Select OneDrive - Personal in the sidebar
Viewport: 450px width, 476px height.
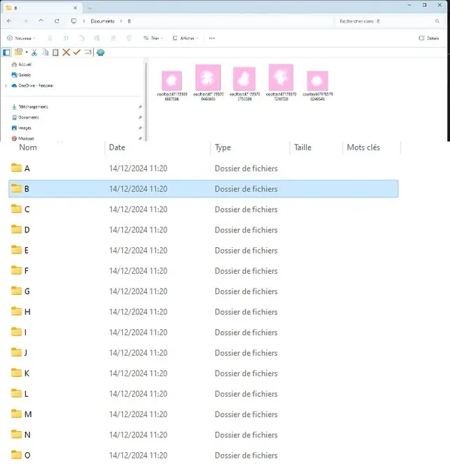[36, 86]
